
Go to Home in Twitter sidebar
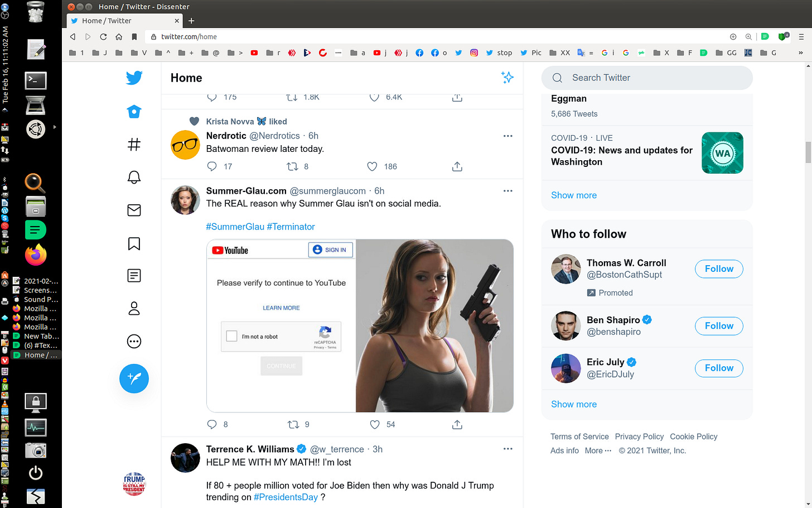click(x=134, y=112)
